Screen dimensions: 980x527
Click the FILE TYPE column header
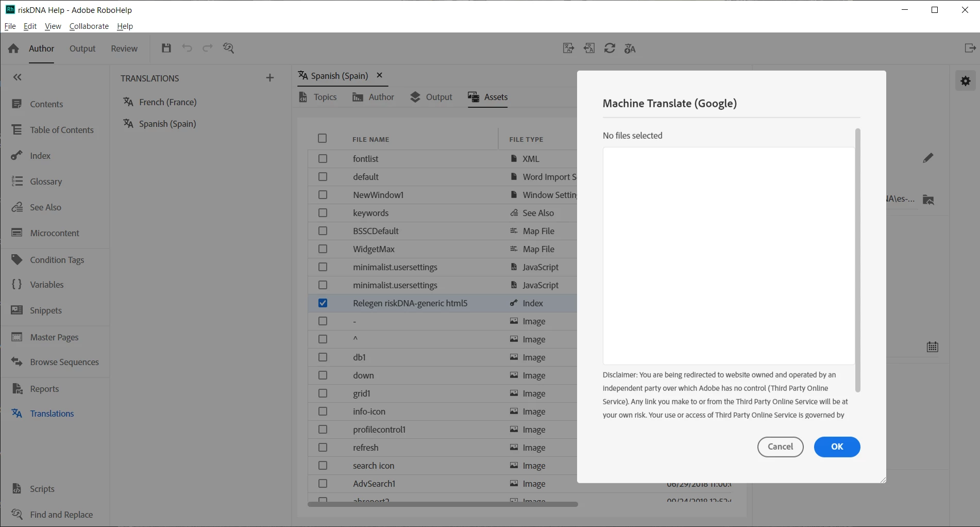point(526,139)
